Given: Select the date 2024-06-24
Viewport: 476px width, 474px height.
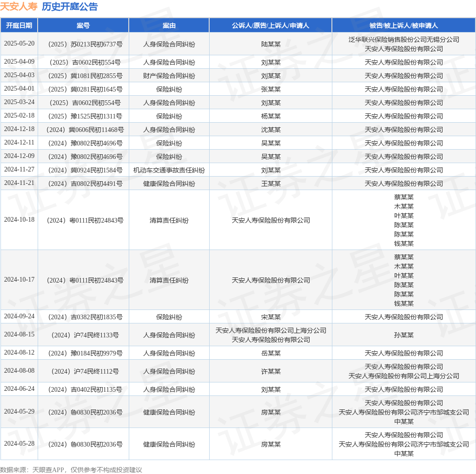Looking at the screenshot, I should point(19,389).
